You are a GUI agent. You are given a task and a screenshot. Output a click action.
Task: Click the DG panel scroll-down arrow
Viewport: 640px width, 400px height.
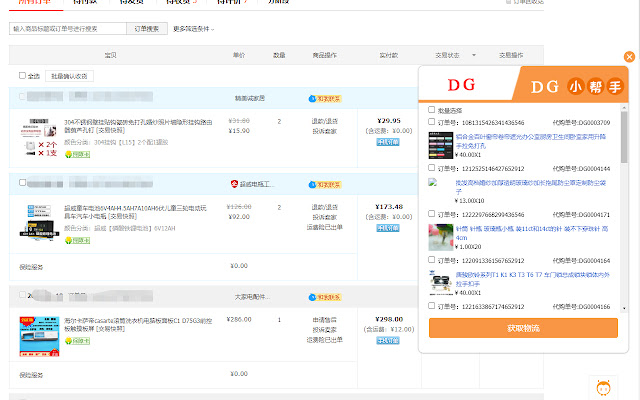624,309
